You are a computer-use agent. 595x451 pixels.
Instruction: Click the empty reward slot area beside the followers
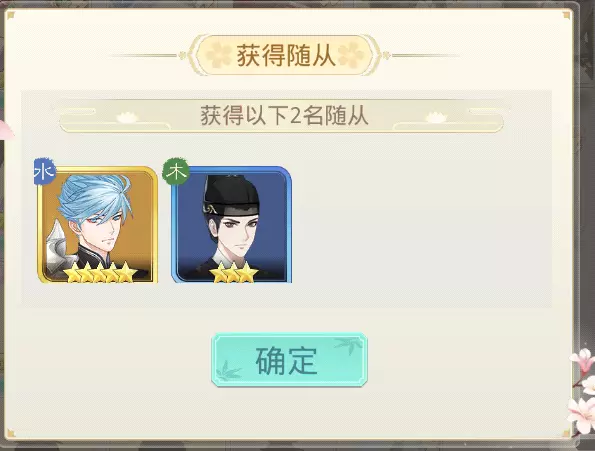coord(421,225)
